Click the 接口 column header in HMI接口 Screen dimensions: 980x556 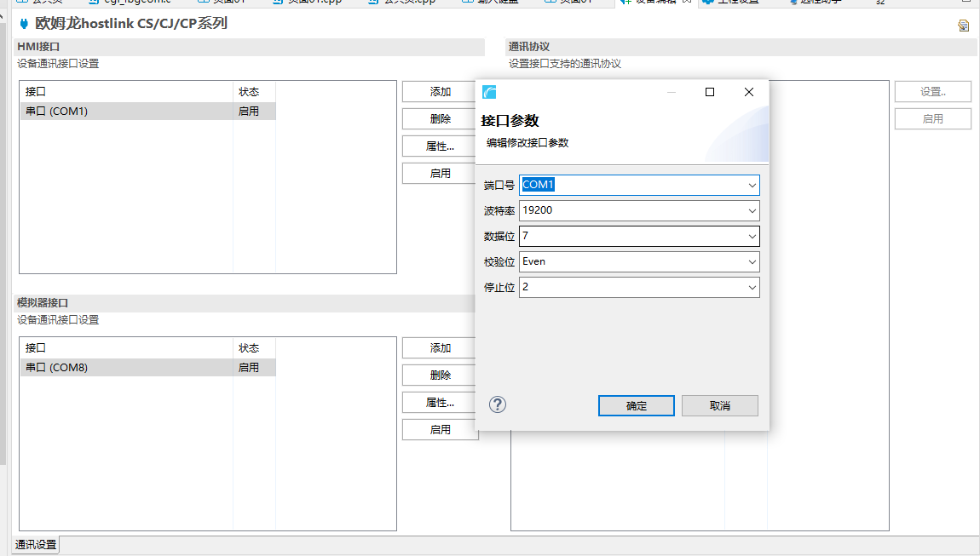point(126,92)
